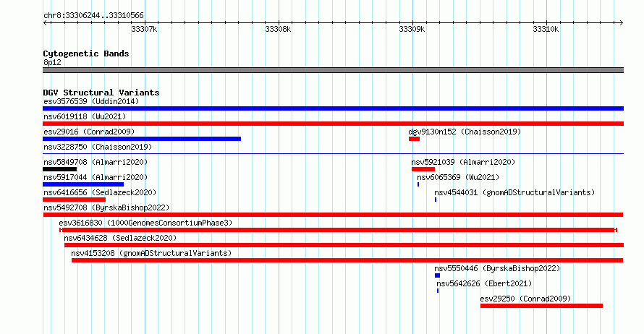Open nsv5849708 (Almarri2020) variant label
This screenshot has width=644, height=334.
point(96,162)
